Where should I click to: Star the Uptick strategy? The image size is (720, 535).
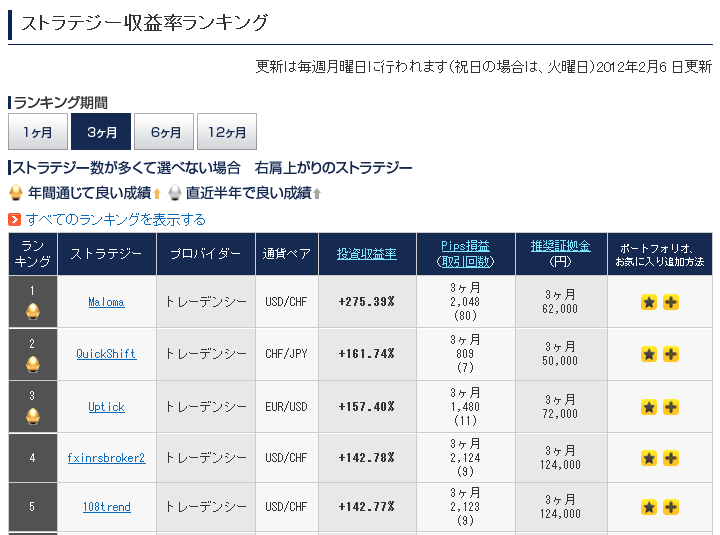pos(649,407)
